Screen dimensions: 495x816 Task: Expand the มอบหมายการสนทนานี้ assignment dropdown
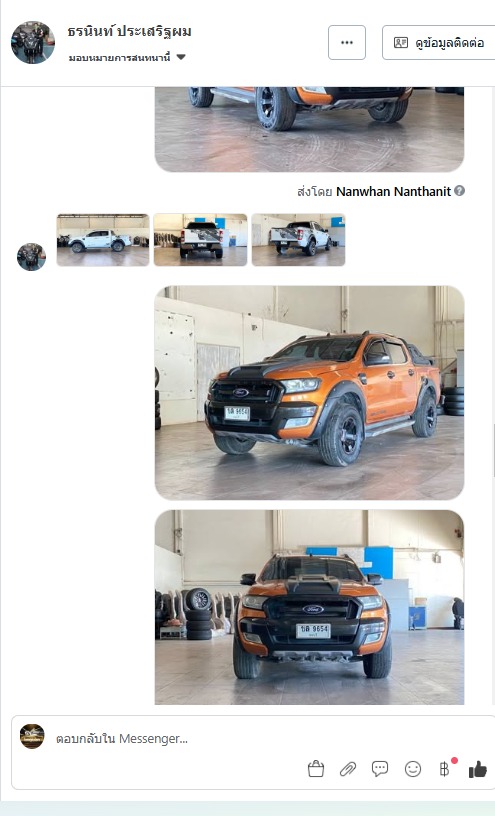pyautogui.click(x=127, y=57)
